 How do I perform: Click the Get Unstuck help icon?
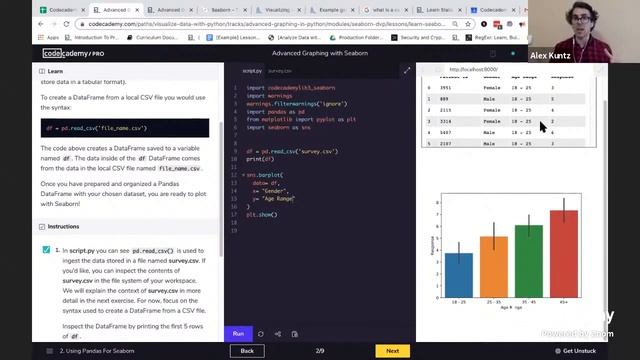558,351
